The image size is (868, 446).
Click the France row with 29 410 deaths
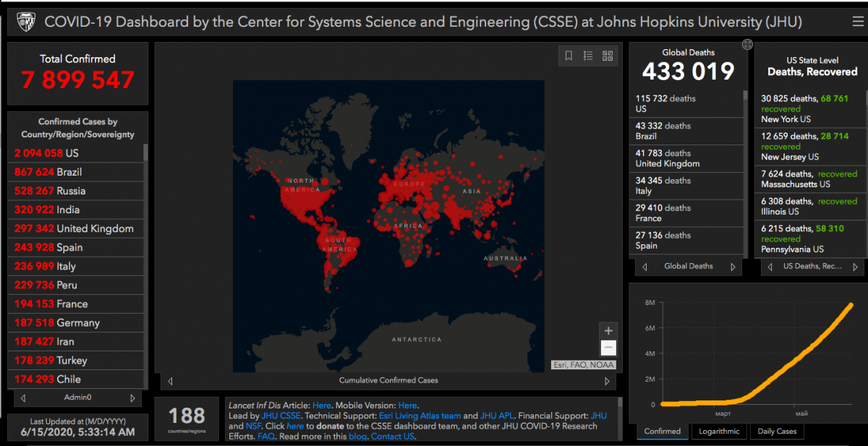click(686, 213)
